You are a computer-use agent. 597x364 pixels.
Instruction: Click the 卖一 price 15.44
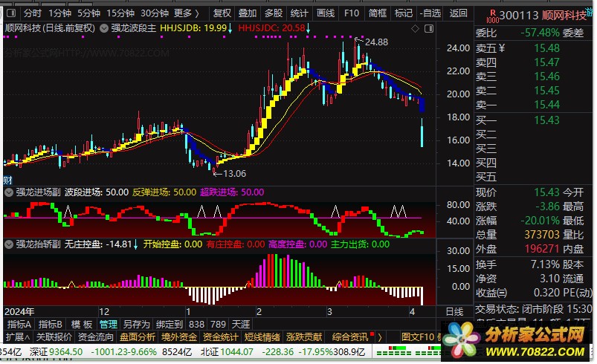pos(546,105)
